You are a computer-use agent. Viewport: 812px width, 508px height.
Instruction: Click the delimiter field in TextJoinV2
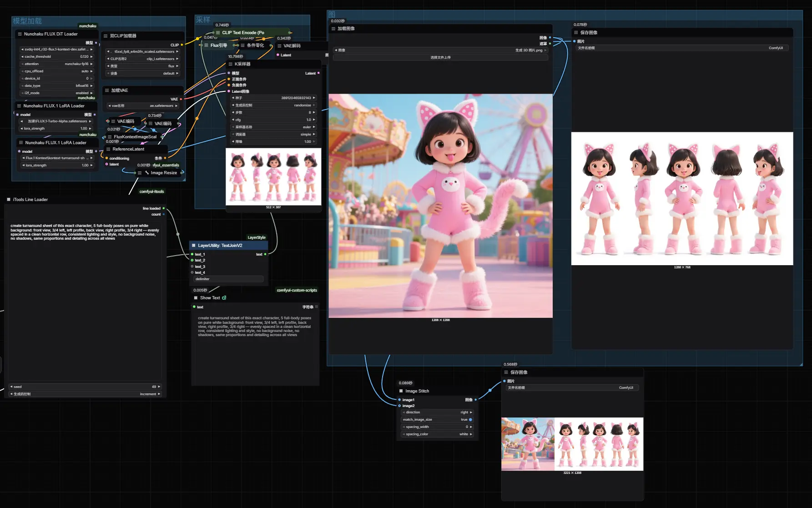point(228,279)
